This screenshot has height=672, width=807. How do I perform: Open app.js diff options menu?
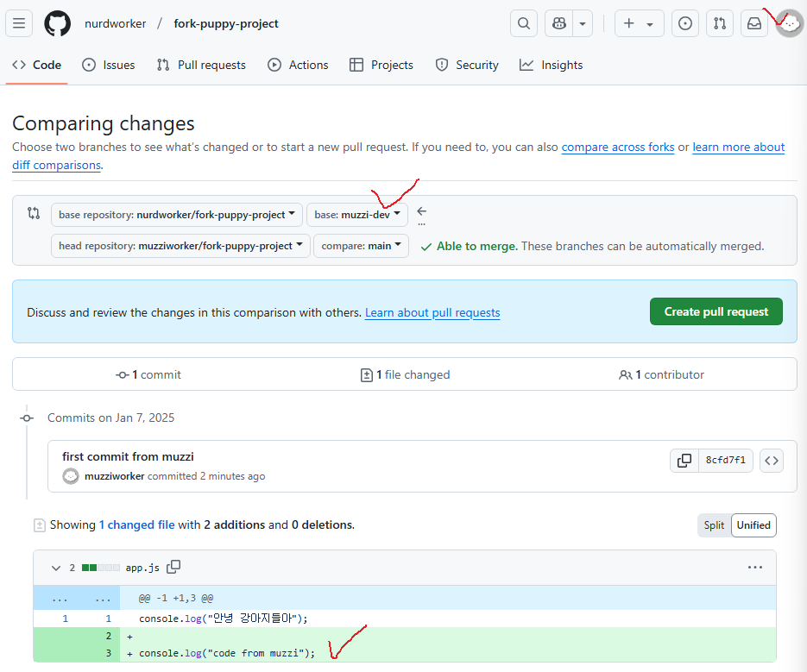(x=755, y=568)
